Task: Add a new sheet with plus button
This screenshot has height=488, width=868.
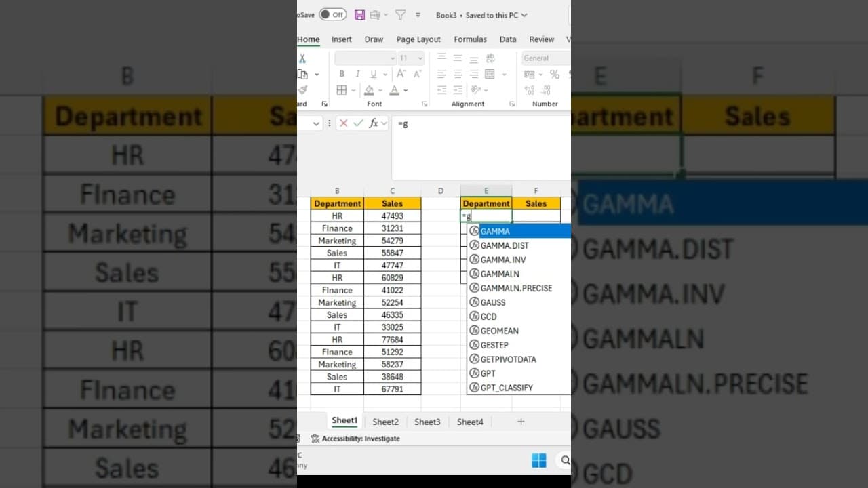Action: tap(521, 422)
